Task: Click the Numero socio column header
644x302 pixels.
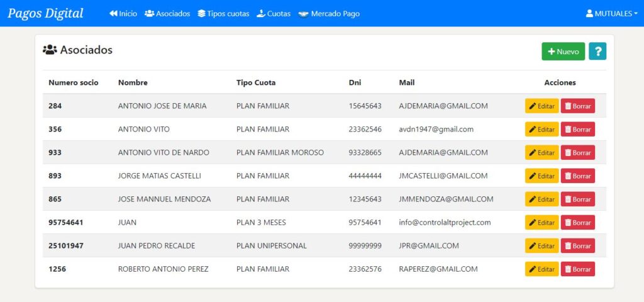Action: click(x=74, y=82)
